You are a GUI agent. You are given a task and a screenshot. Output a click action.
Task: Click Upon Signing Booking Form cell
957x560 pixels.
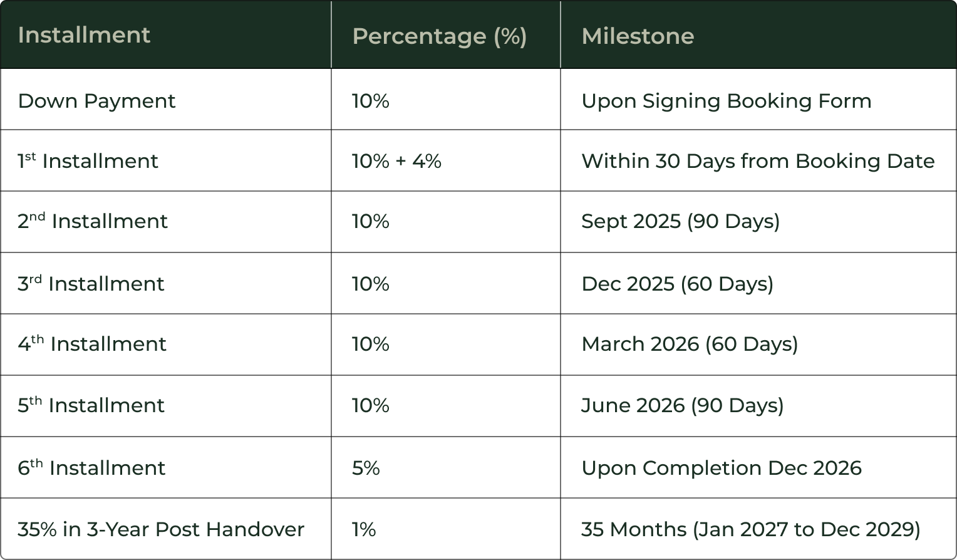(727, 101)
